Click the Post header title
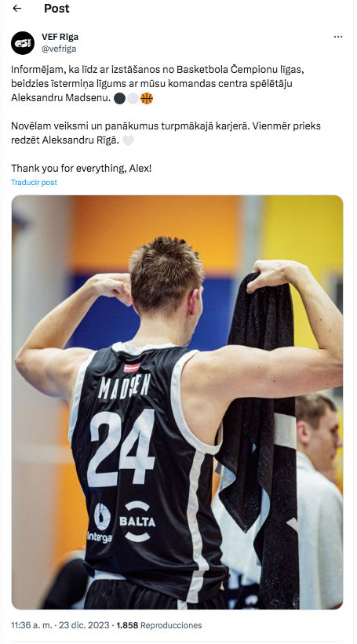The width and height of the screenshot is (357, 644). click(x=56, y=9)
